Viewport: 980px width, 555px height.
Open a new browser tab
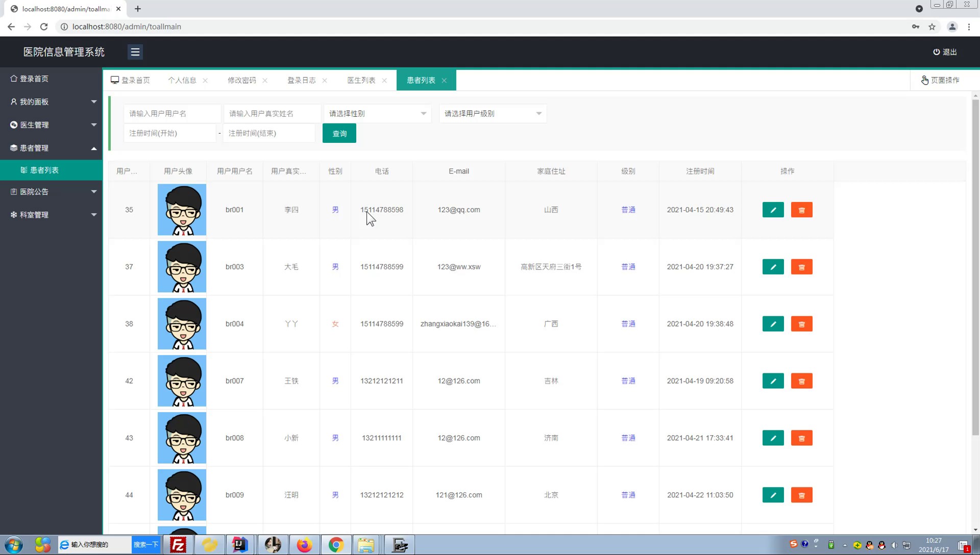pyautogui.click(x=138, y=9)
